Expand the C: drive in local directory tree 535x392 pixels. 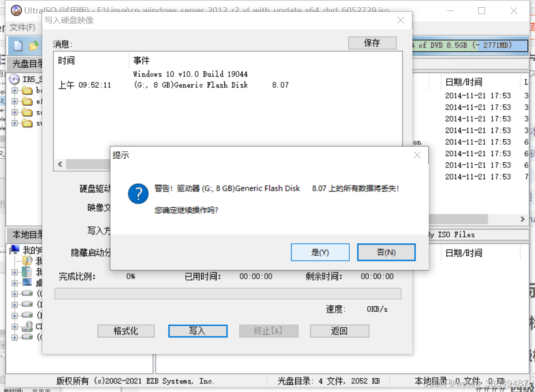pos(15,294)
